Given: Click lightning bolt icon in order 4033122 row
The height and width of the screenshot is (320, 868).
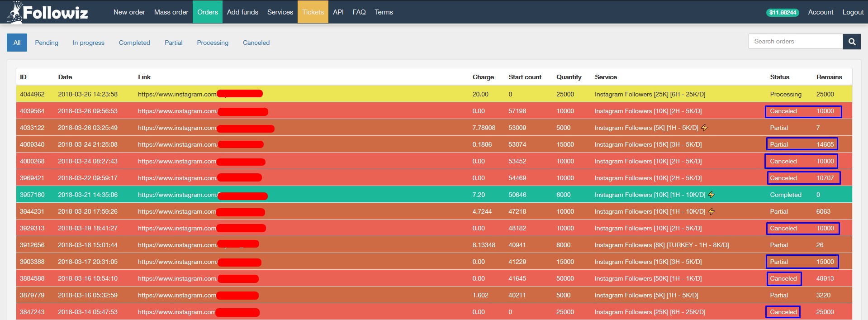Looking at the screenshot, I should click(x=704, y=128).
